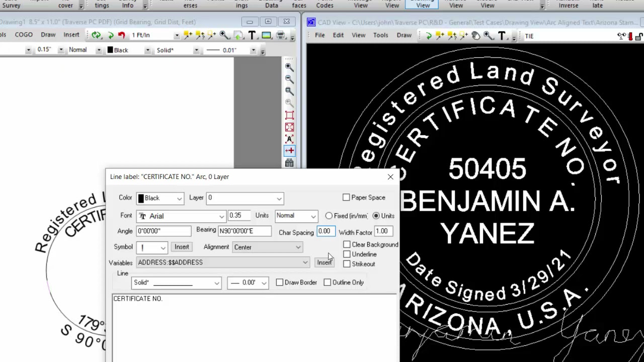
Task: Toggle the Strikeout checkbox
Action: pyautogui.click(x=347, y=264)
